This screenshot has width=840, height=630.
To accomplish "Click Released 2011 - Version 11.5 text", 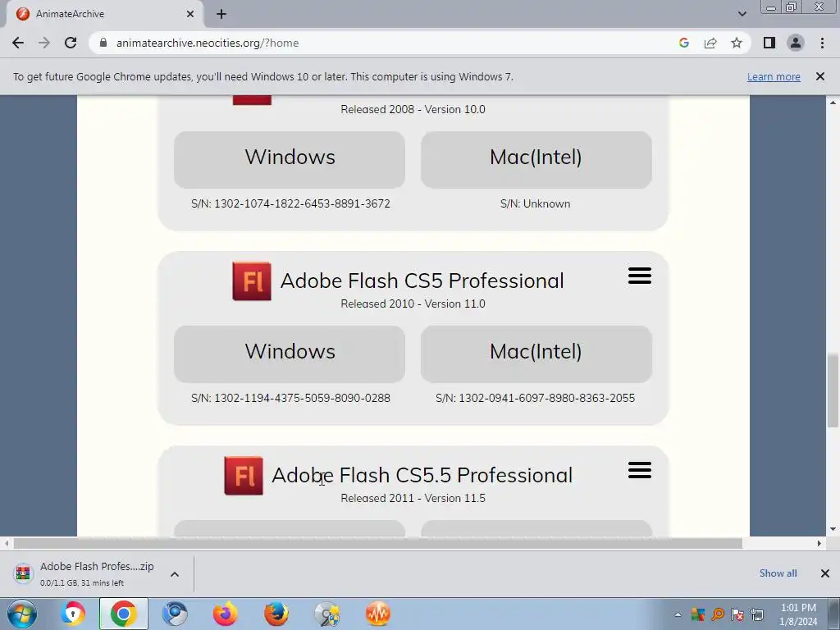I will pos(413,498).
